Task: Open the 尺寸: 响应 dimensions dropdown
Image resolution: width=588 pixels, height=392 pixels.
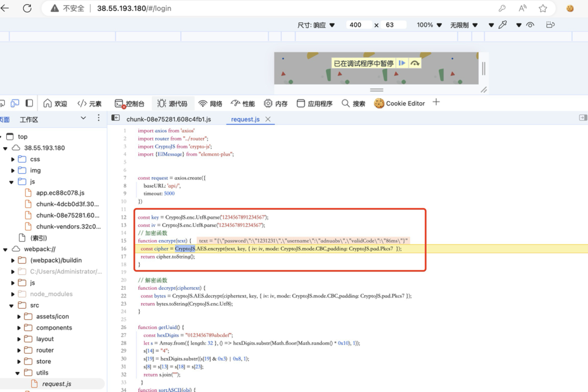Action: point(316,25)
